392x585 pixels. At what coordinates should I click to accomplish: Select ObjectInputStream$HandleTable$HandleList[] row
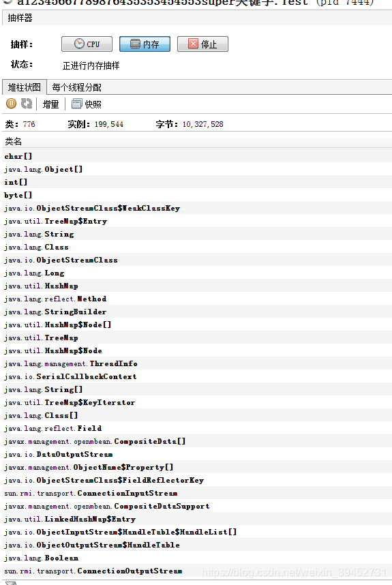click(x=197, y=532)
